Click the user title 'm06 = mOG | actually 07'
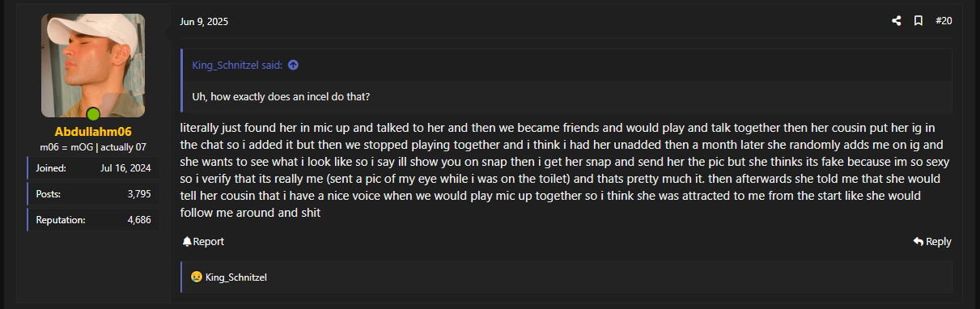Viewport: 980px width, 309px height. 93,147
